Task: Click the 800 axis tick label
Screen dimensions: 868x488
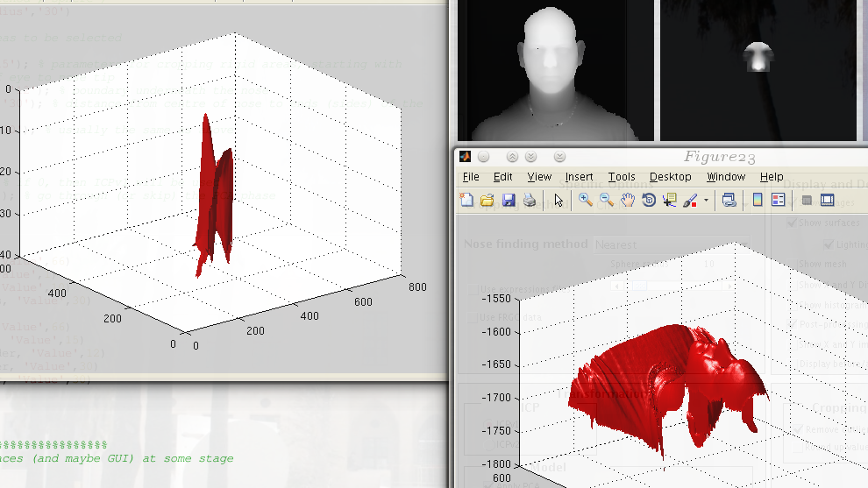Action: [417, 286]
